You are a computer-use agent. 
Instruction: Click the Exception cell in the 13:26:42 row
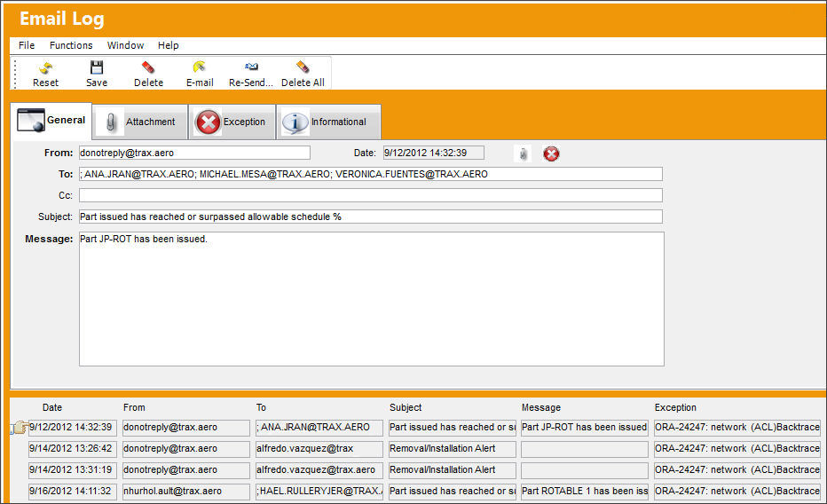tap(737, 449)
